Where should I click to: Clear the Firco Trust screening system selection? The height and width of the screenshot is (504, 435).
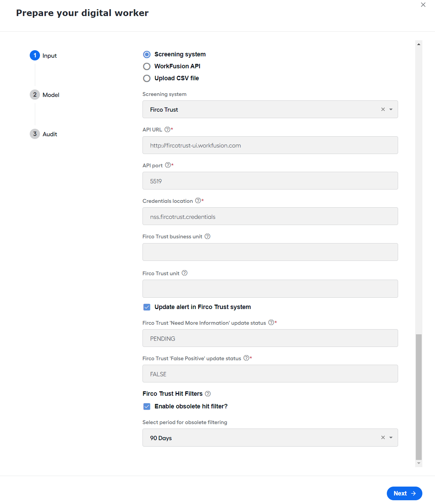click(x=383, y=109)
